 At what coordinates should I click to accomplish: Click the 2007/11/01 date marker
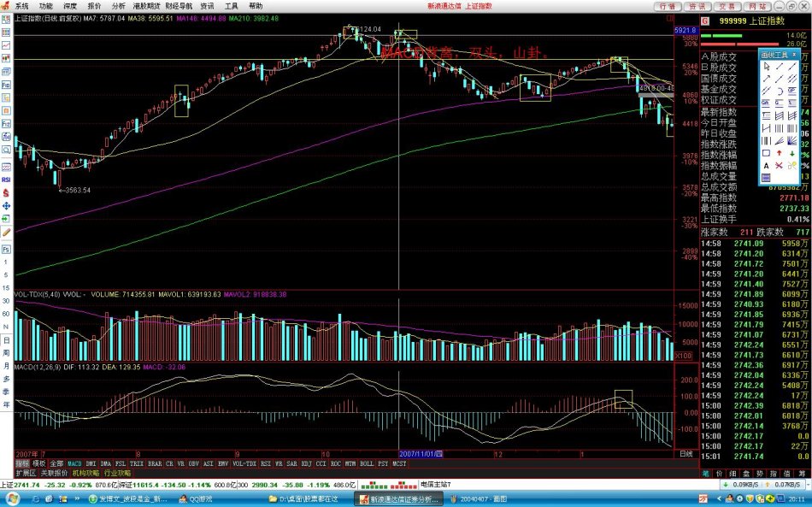point(421,454)
